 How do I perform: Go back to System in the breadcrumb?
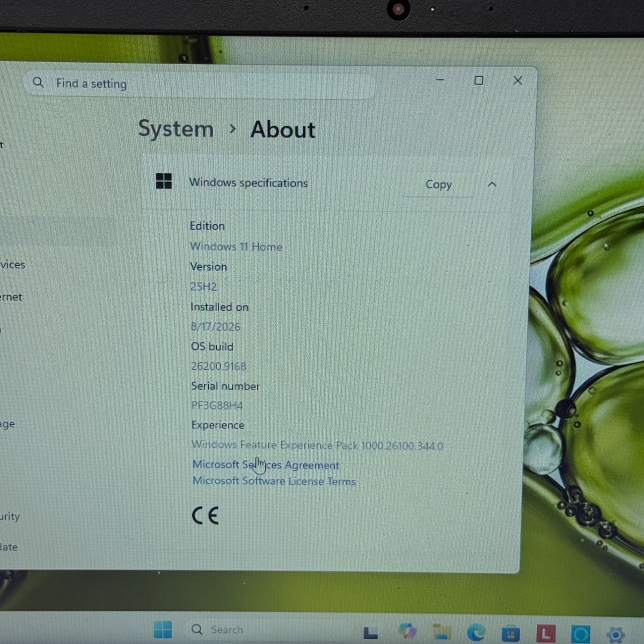176,129
